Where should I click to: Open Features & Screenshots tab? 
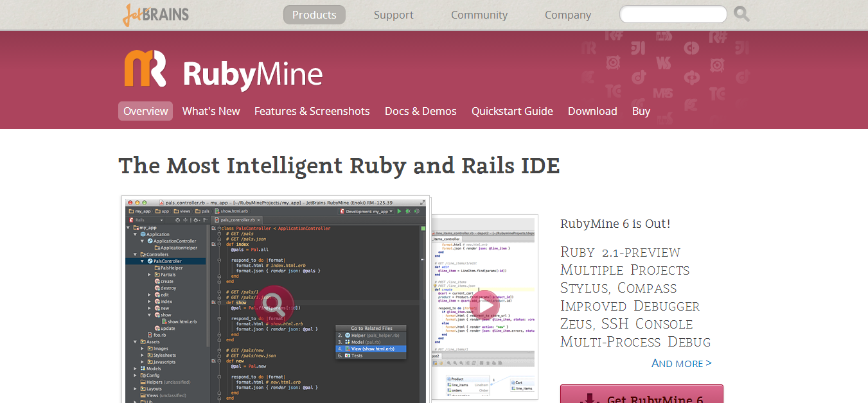[312, 111]
